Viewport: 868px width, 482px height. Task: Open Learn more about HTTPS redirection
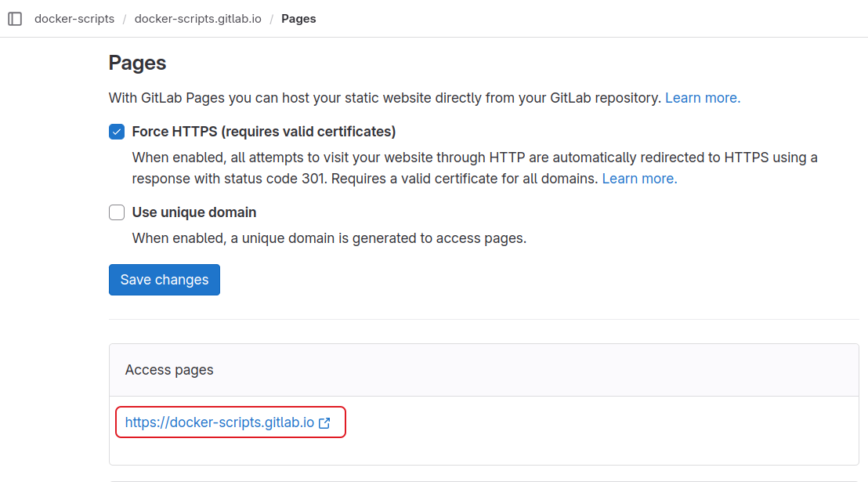point(638,178)
